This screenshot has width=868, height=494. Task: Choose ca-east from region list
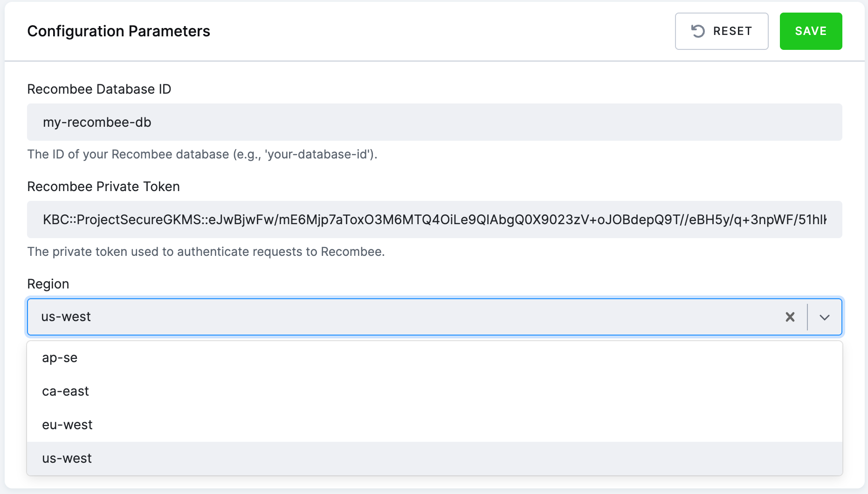pyautogui.click(x=434, y=391)
